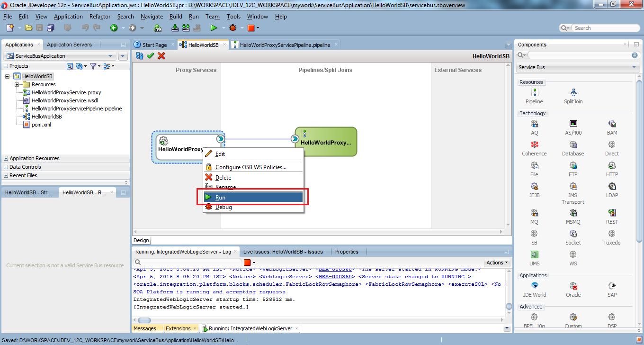Choose Debug from the context menu
The image size is (644, 345).
click(253, 207)
